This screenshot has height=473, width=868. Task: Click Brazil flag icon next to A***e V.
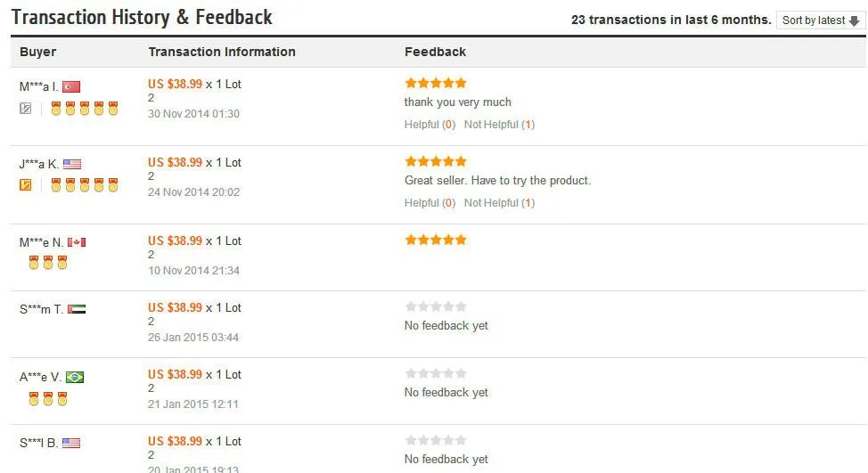[x=75, y=378]
